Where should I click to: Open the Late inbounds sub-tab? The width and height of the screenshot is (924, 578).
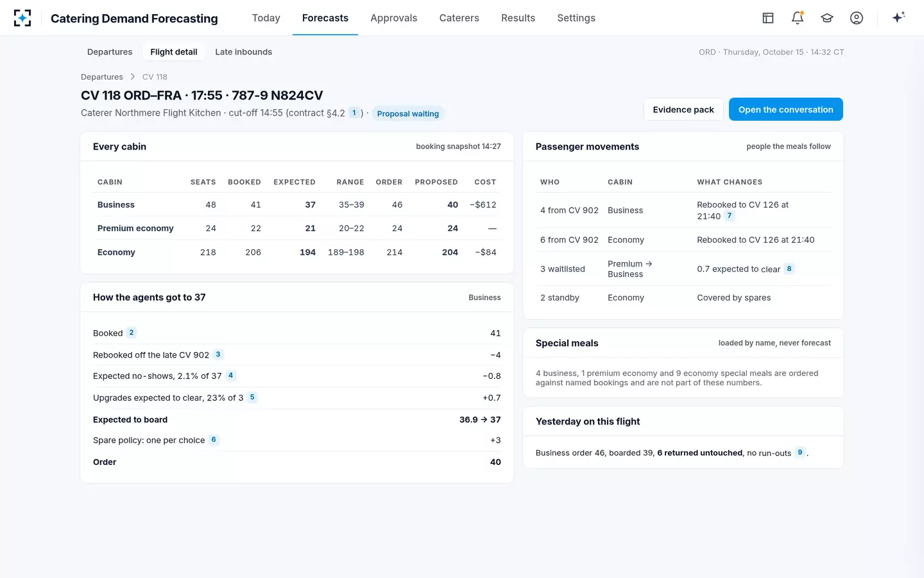(x=244, y=52)
